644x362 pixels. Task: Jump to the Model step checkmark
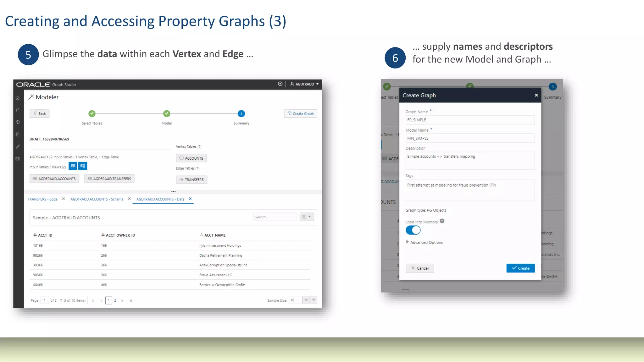167,113
